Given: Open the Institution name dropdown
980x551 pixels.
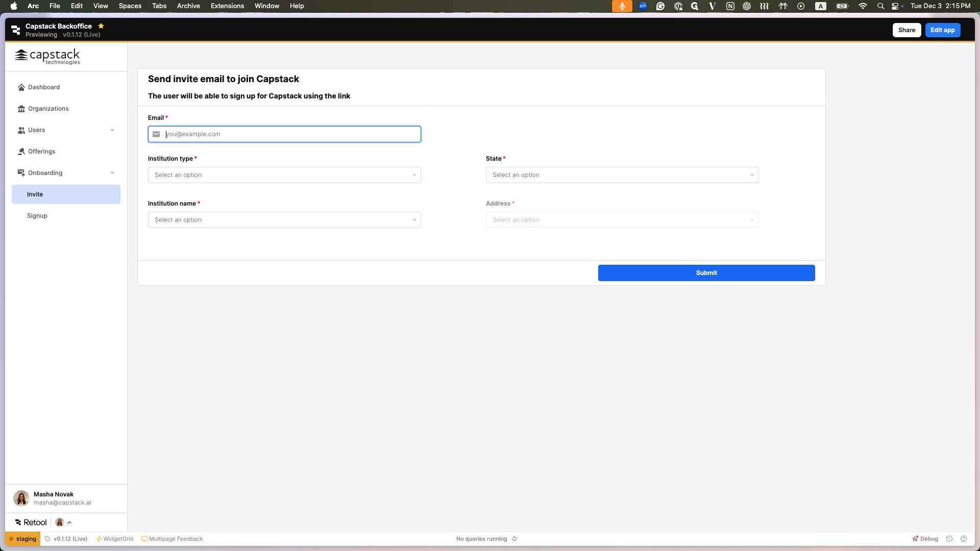Looking at the screenshot, I should point(284,220).
